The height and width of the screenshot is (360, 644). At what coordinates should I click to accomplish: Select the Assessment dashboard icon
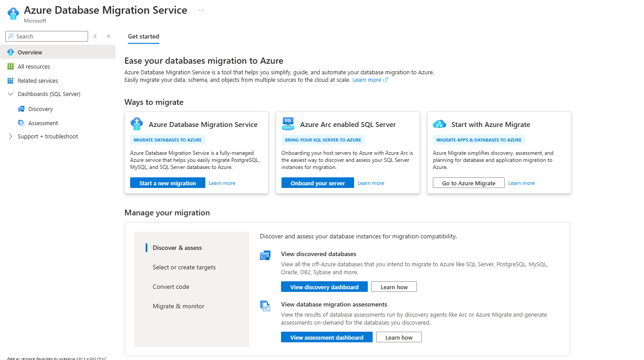pos(21,123)
